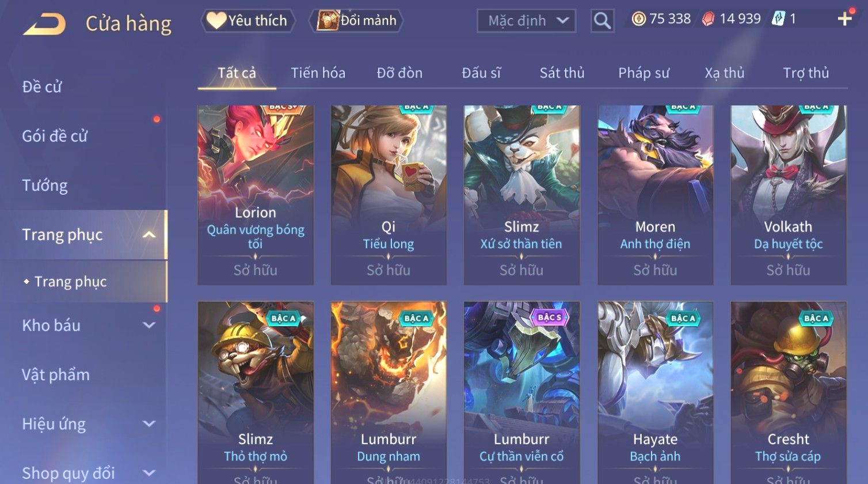The height and width of the screenshot is (484, 868).
Task: Select Lorion Quân vương bóng tối skin
Action: pos(256,195)
